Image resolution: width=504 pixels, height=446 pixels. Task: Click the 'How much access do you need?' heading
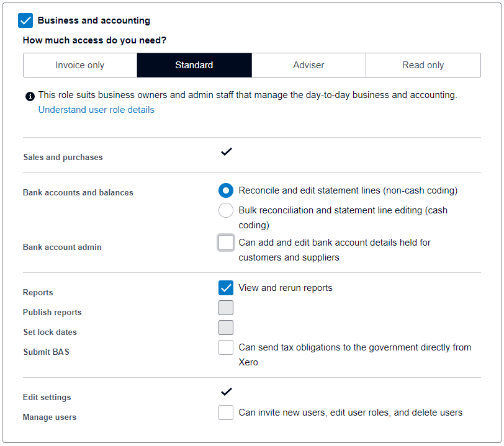pos(94,40)
